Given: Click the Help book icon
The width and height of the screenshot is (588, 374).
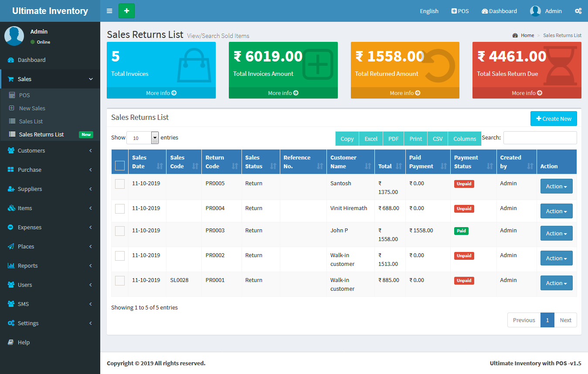Looking at the screenshot, I should pyautogui.click(x=11, y=343).
